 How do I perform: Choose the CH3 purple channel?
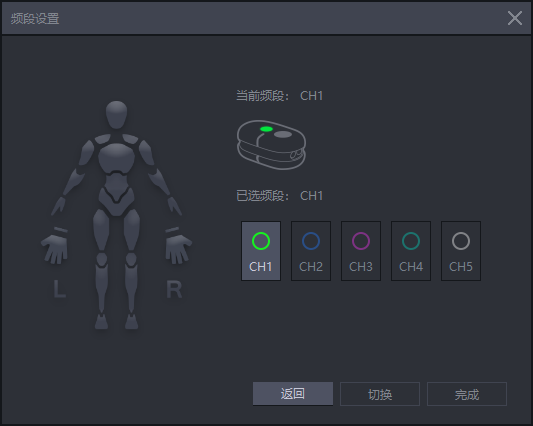361,251
